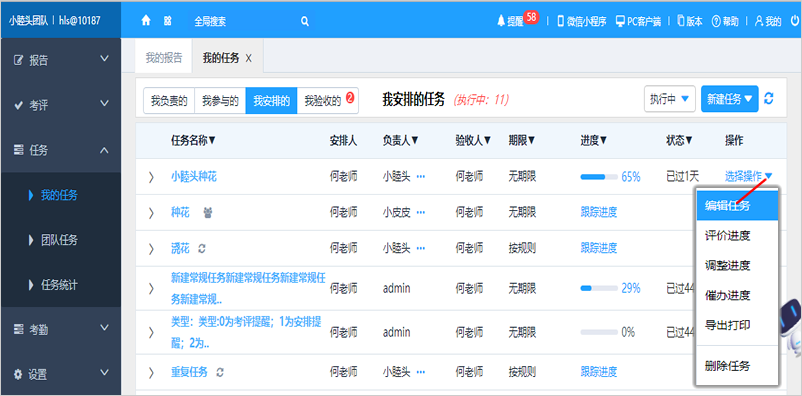The height and width of the screenshot is (396, 802).
Task: Open task link 小毯头种花
Action: [x=194, y=177]
